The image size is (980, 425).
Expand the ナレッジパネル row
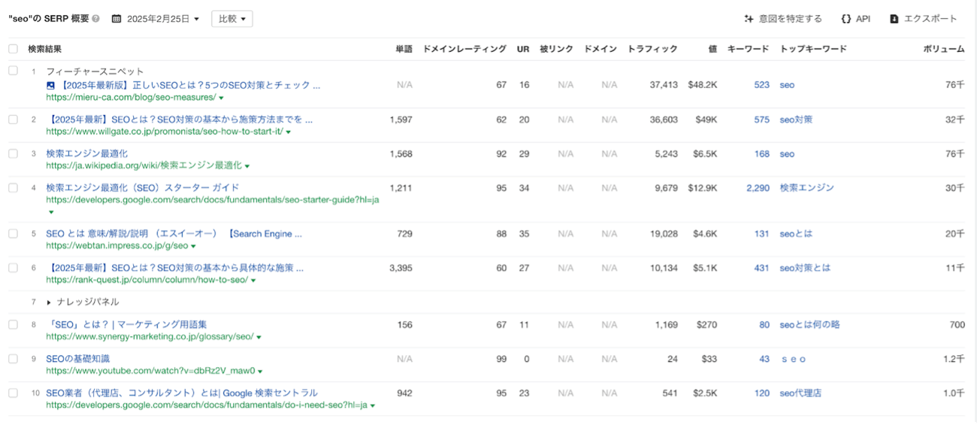coord(50,302)
